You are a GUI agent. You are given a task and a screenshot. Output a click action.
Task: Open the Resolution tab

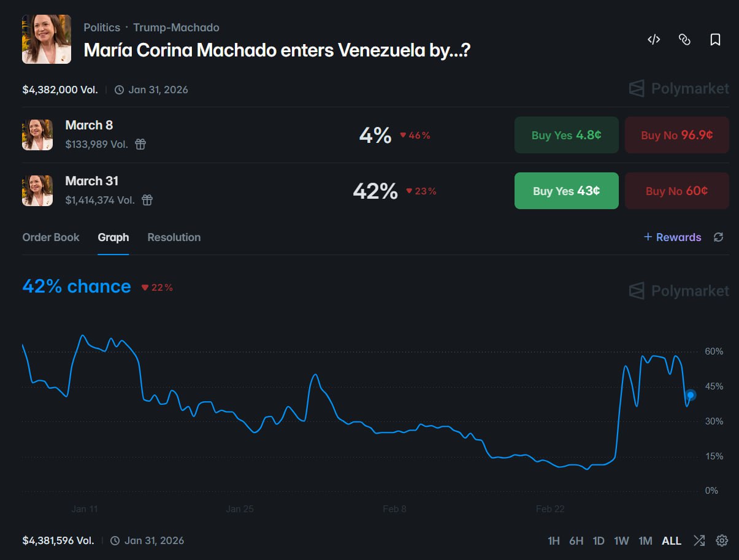[x=174, y=237]
